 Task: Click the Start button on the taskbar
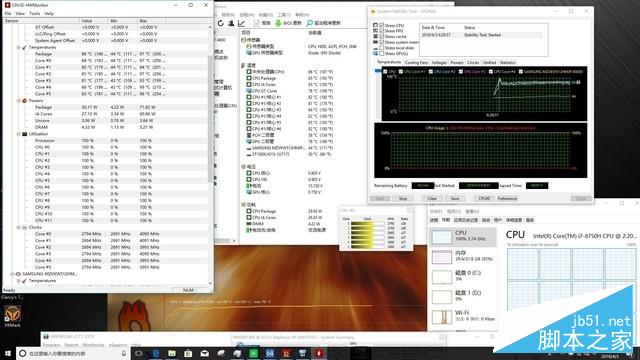[8, 353]
